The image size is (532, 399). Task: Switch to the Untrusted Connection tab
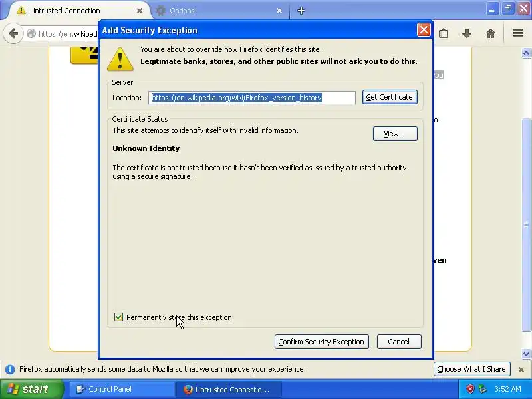[x=78, y=11]
